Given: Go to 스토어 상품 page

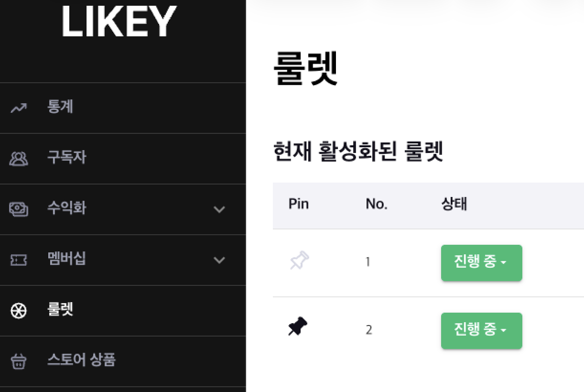Looking at the screenshot, I should [81, 359].
